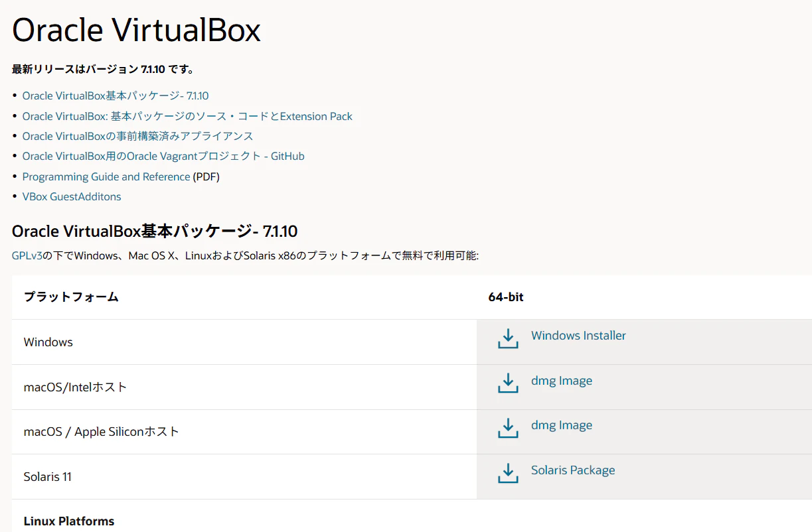The image size is (812, 532).
Task: Follow the GPLv3 license link
Action: pos(27,255)
